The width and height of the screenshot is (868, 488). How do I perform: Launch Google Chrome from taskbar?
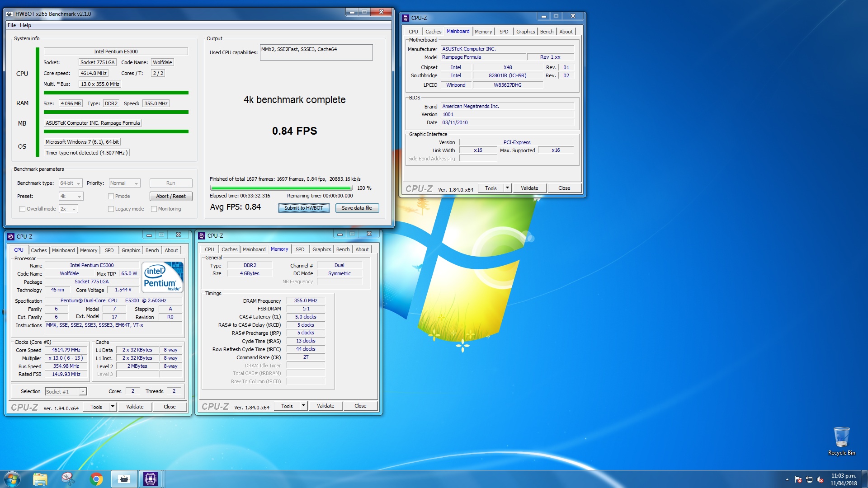point(96,479)
